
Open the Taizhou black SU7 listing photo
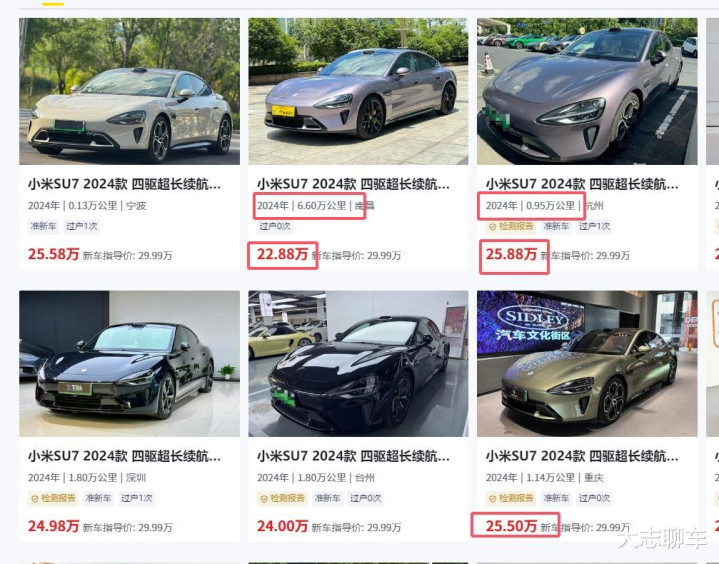tap(358, 364)
